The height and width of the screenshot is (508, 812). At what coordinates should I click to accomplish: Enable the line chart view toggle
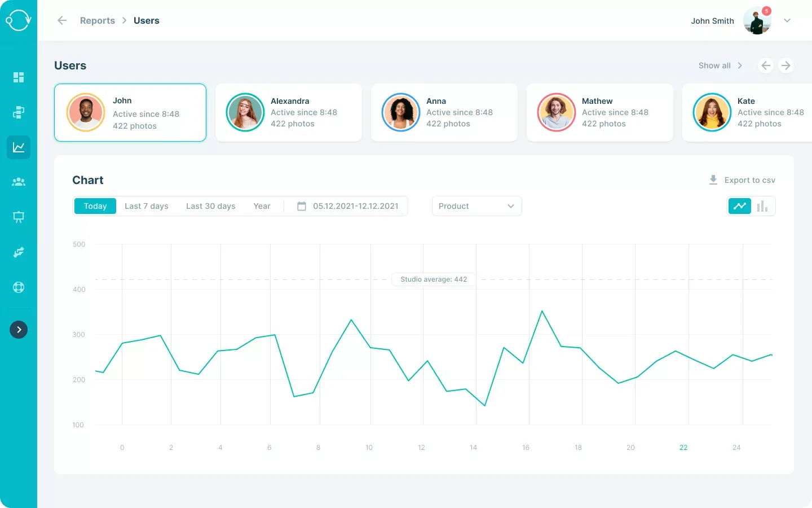click(739, 206)
